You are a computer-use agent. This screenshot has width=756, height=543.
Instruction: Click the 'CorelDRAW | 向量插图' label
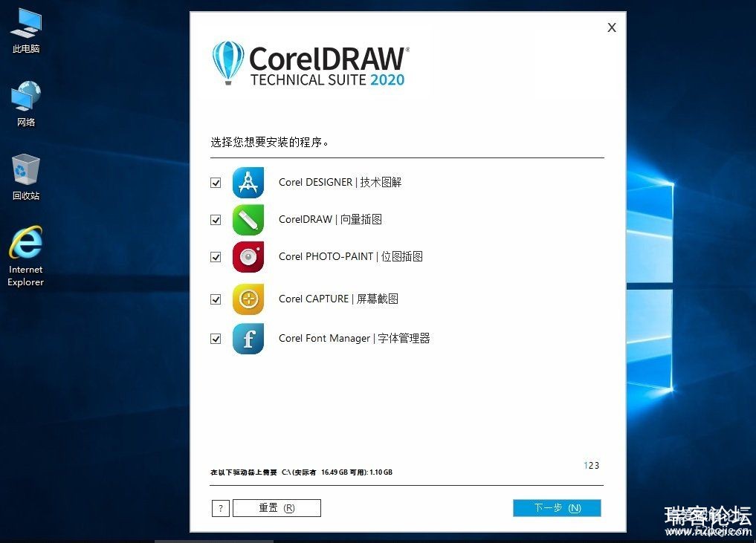tap(330, 219)
